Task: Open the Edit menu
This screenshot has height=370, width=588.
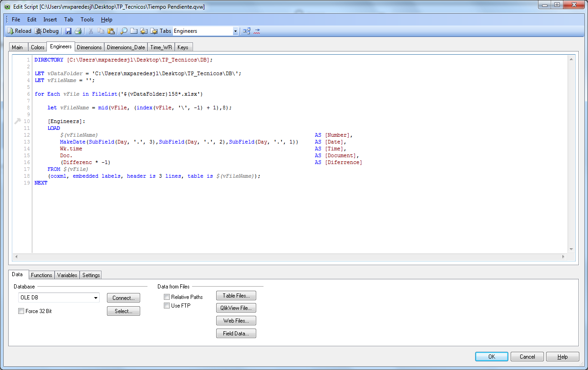Action: (32, 20)
